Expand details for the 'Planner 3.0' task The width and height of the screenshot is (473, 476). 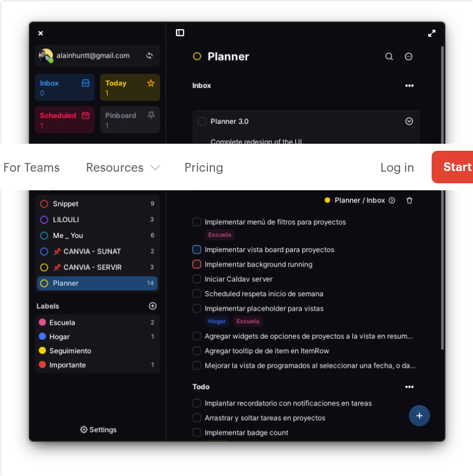coord(408,121)
